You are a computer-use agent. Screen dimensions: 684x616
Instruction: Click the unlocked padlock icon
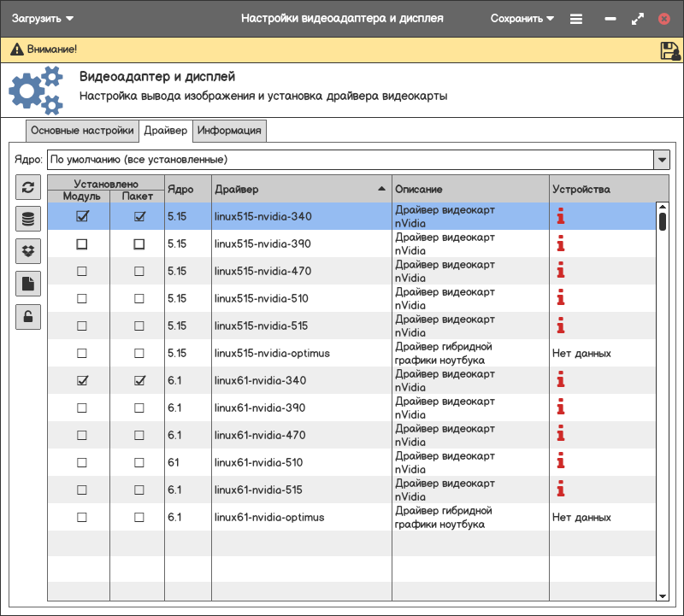tap(28, 317)
